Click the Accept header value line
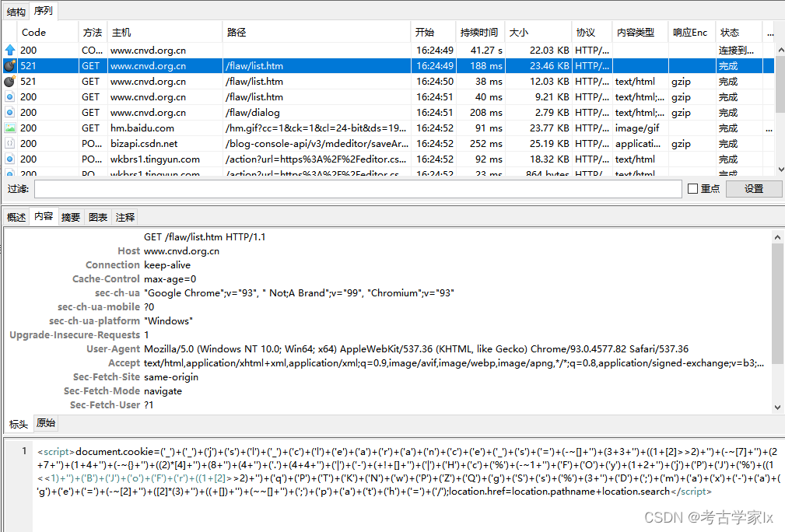Image resolution: width=785 pixels, height=532 pixels. point(454,363)
